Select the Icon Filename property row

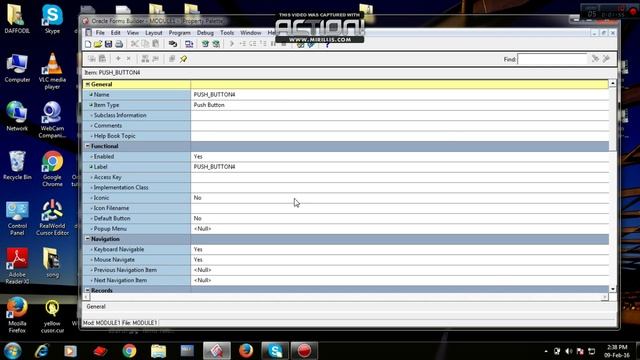tap(346, 208)
